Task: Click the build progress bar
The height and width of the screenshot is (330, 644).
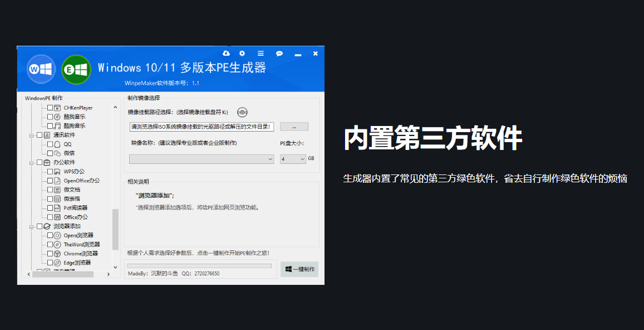Action: click(199, 266)
